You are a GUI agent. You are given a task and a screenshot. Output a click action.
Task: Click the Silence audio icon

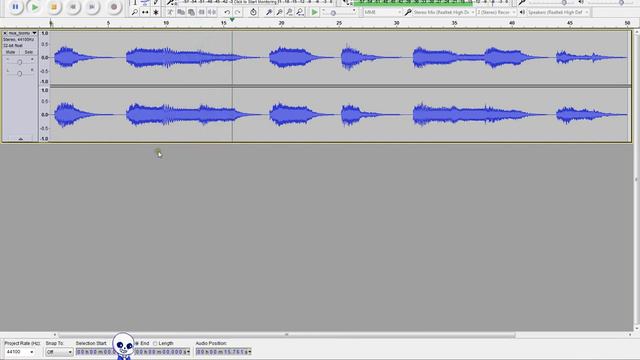coord(211,12)
